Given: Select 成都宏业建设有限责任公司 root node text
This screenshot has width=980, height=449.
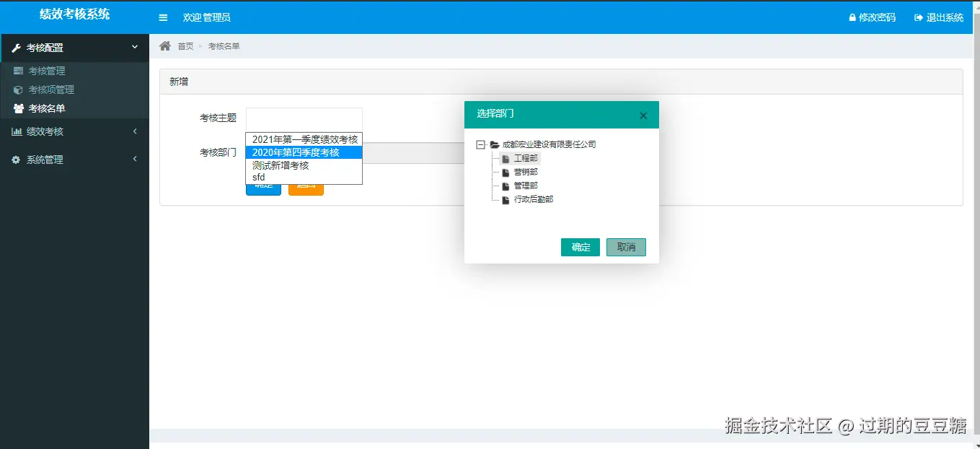Looking at the screenshot, I should pyautogui.click(x=549, y=144).
